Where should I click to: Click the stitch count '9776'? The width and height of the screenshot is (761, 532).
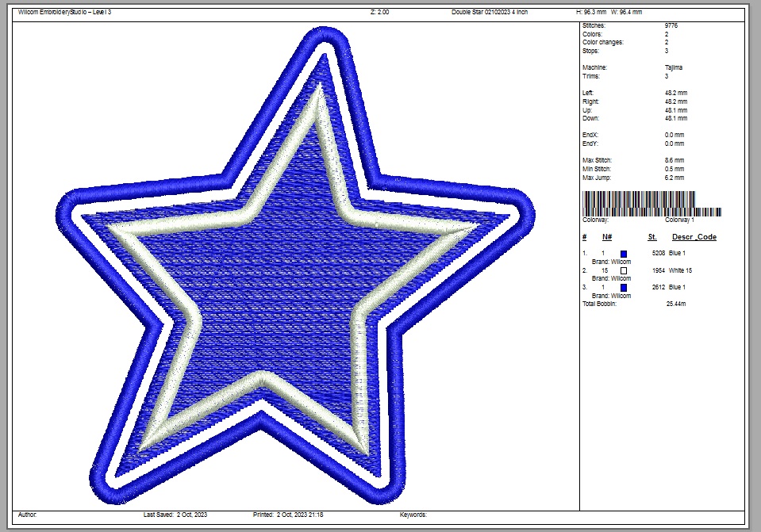671,25
